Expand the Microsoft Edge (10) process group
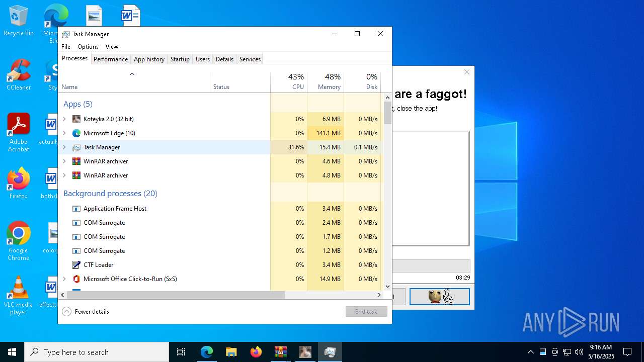 pos(64,133)
